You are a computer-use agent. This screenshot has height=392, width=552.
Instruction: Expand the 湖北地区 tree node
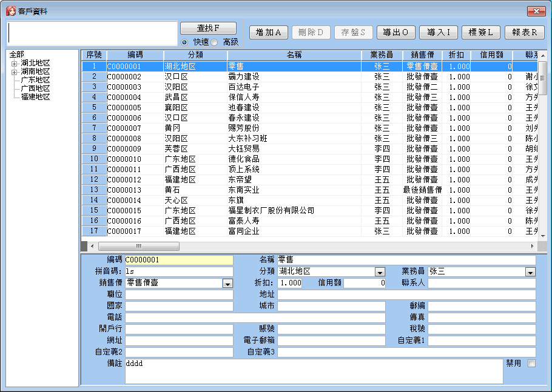(x=15, y=63)
